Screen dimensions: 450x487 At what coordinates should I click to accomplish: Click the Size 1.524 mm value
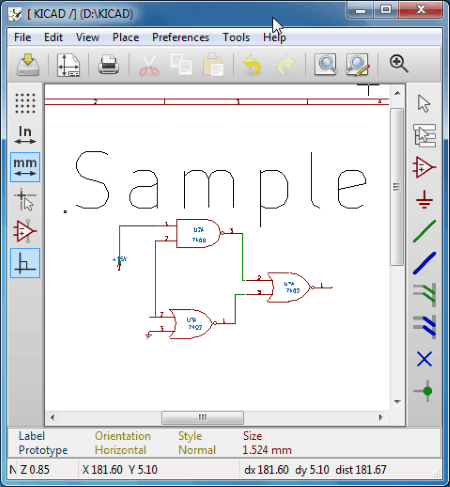pos(267,443)
